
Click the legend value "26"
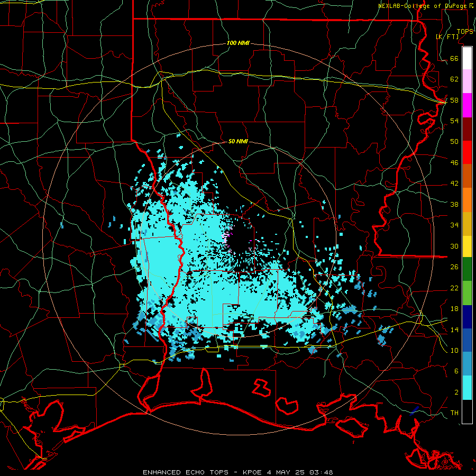454,267
